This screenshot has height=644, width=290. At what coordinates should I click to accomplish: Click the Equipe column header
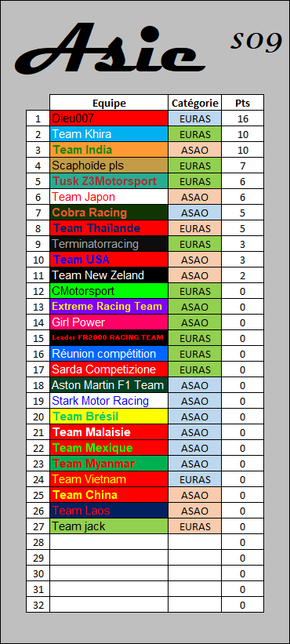tap(109, 103)
